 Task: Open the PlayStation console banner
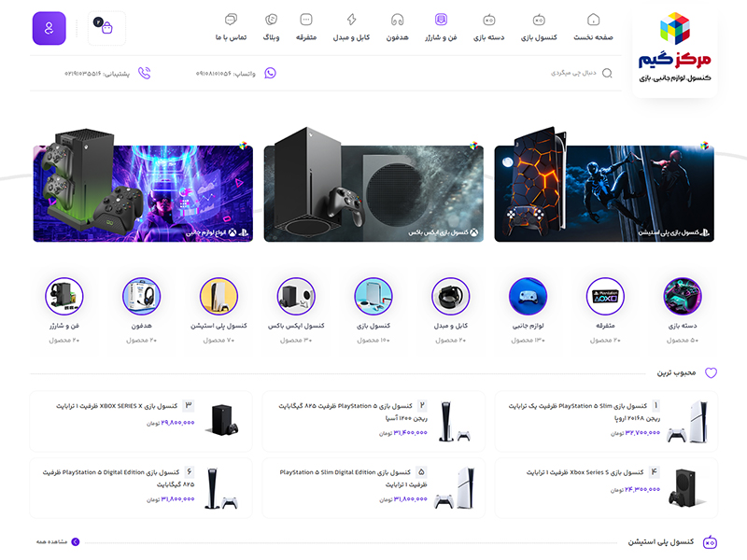click(604, 193)
